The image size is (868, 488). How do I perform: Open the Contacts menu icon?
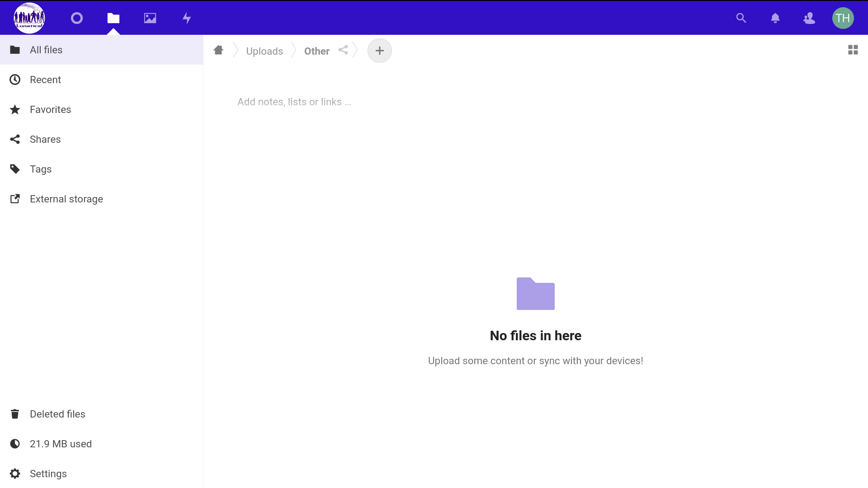809,18
